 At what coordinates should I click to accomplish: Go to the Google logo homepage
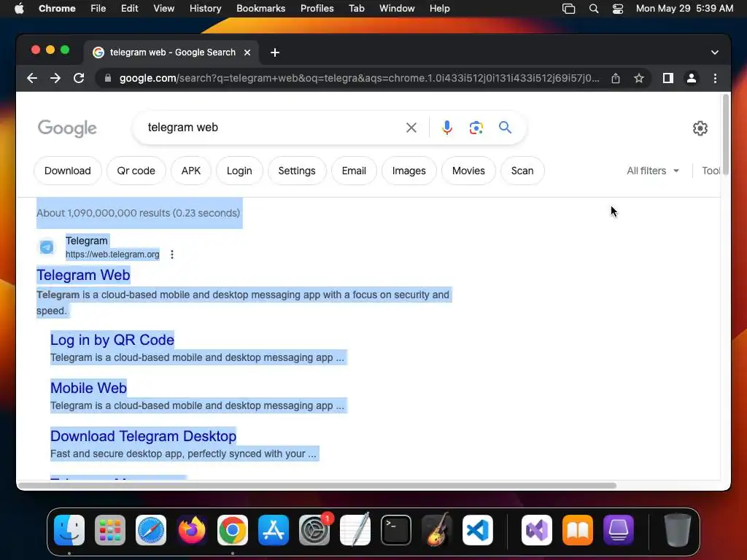(67, 128)
